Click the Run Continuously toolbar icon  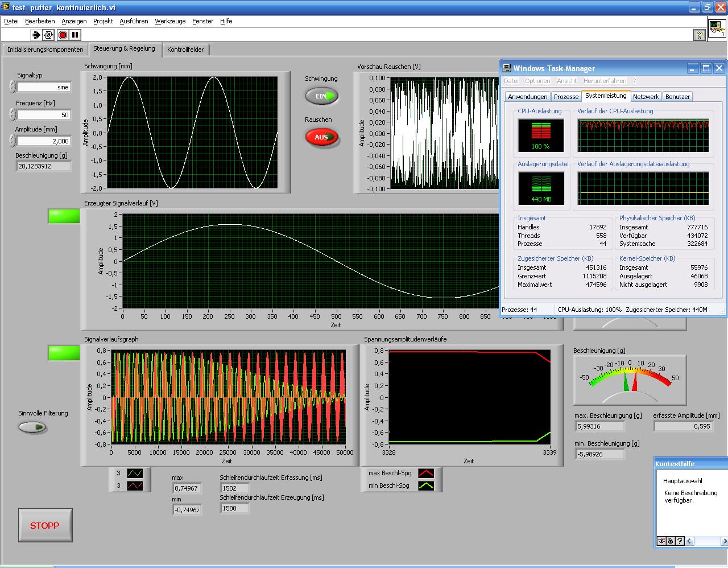[48, 35]
